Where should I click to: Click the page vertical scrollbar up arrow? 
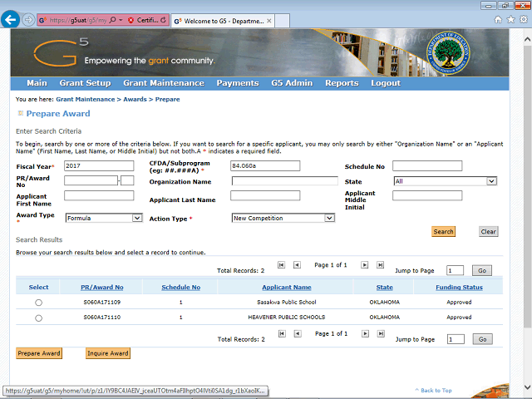coord(527,39)
